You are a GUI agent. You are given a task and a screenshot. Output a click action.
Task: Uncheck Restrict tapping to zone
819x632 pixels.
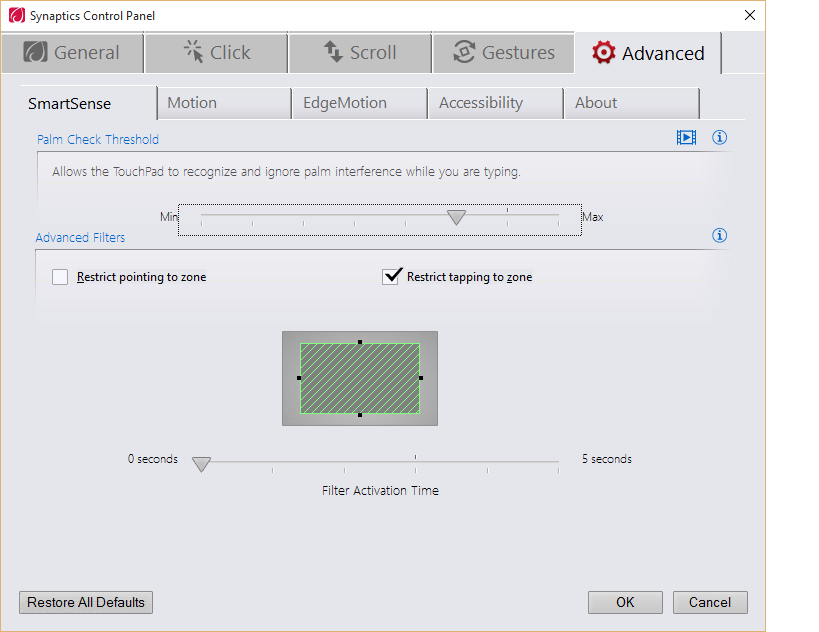point(391,277)
